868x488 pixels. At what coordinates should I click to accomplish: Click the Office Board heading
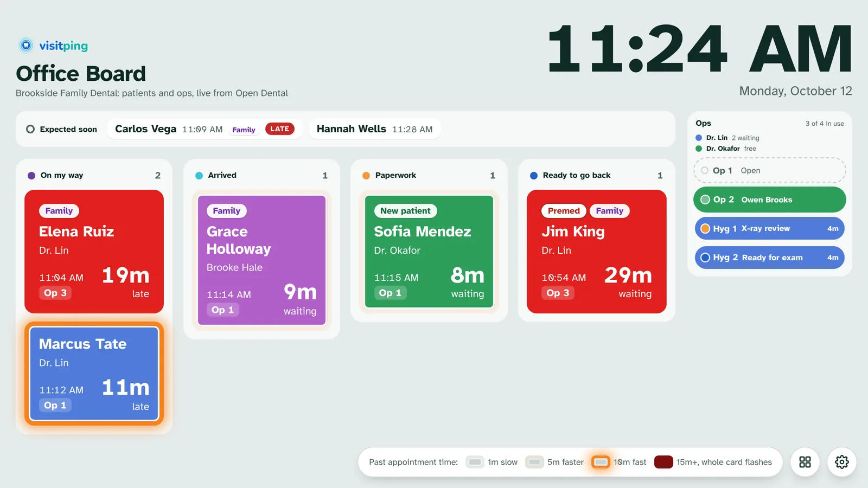[81, 74]
